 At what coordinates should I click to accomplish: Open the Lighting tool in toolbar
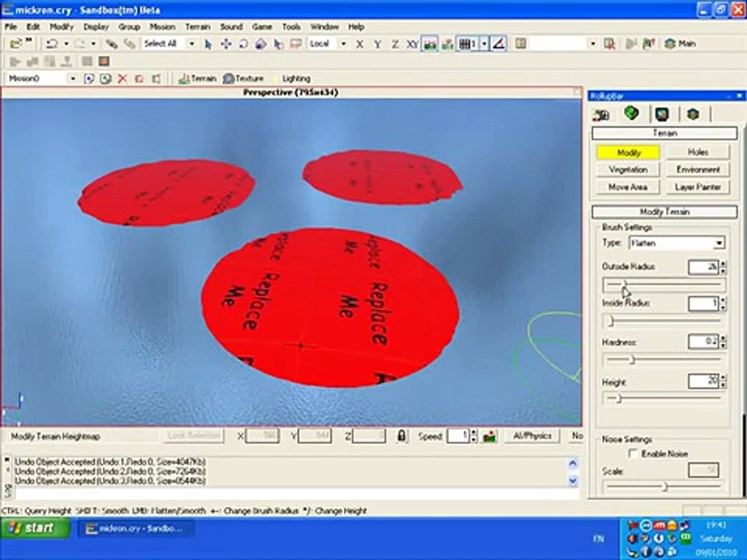coord(292,79)
